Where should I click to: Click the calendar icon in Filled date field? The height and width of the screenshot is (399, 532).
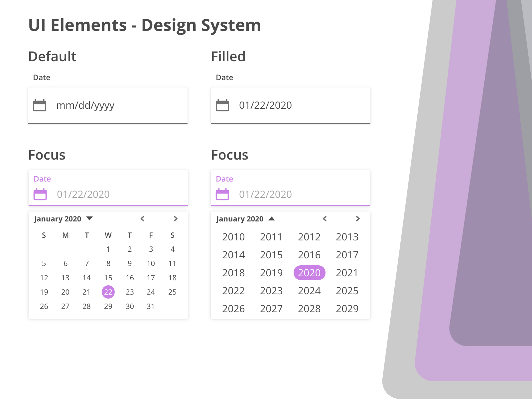pos(222,105)
